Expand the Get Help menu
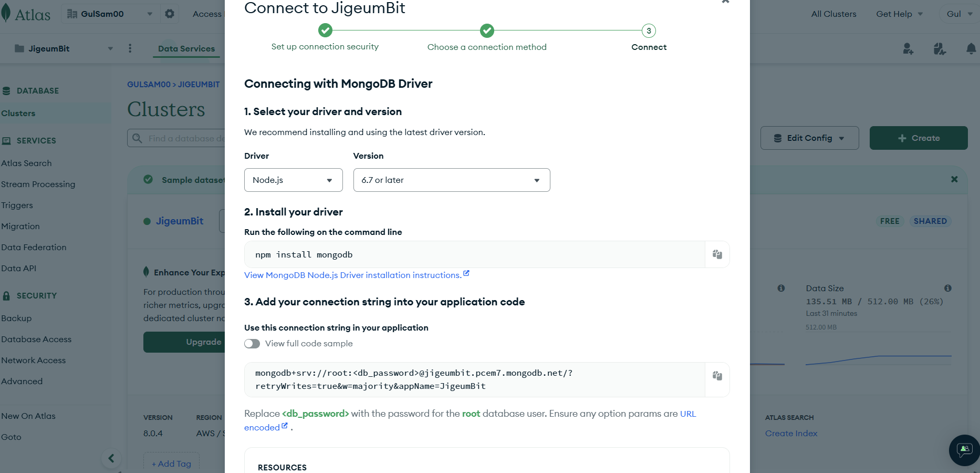The image size is (980, 473). tap(899, 14)
